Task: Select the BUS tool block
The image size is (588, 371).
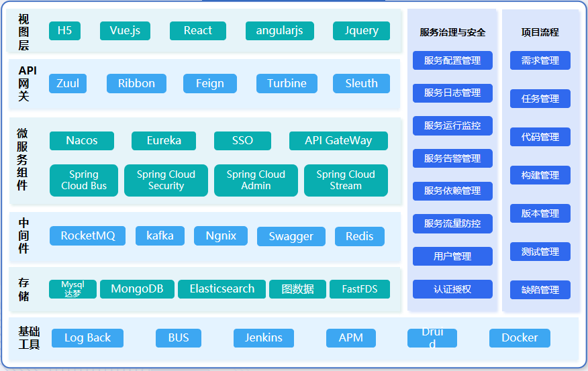Action: click(179, 338)
